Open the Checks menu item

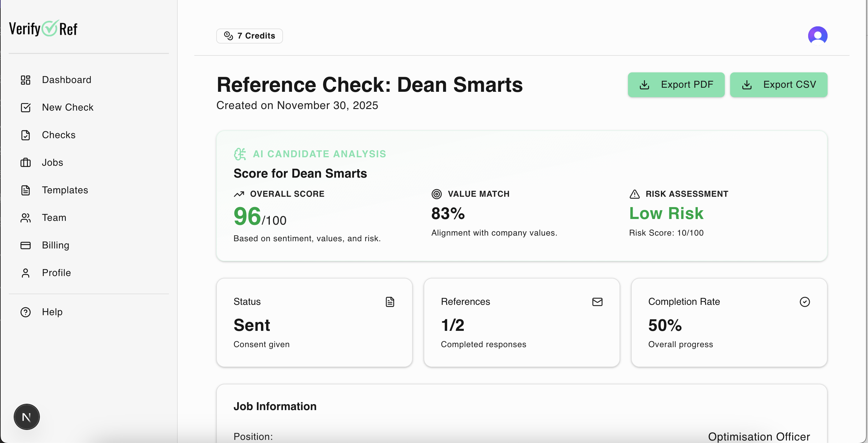pos(59,135)
